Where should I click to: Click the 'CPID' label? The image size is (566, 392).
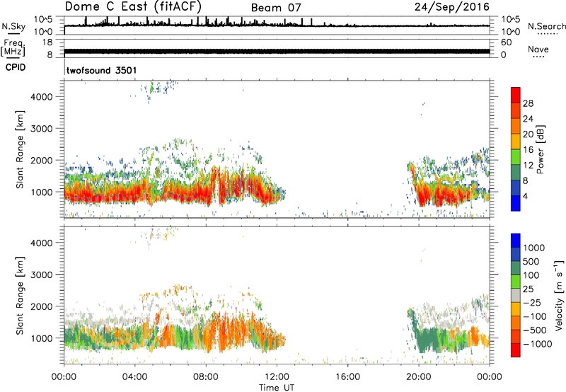click(x=16, y=67)
